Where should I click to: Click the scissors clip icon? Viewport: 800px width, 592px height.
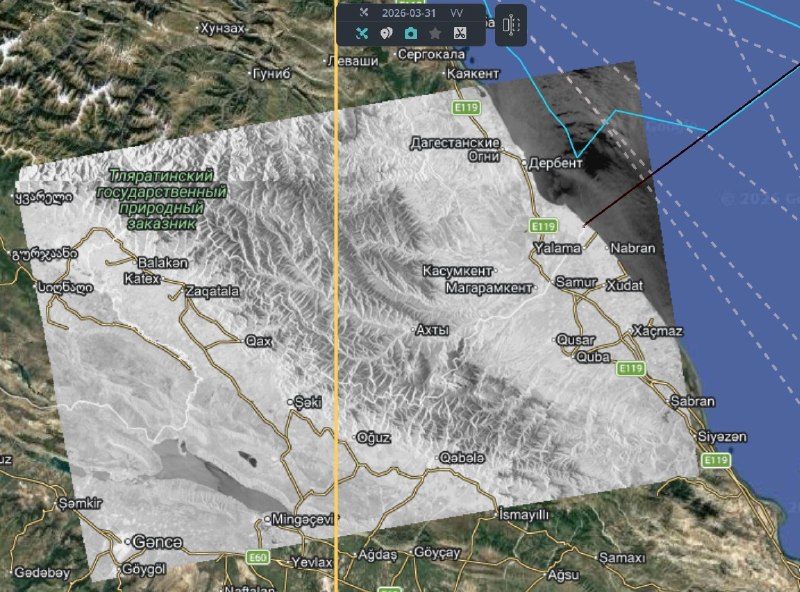pos(459,33)
